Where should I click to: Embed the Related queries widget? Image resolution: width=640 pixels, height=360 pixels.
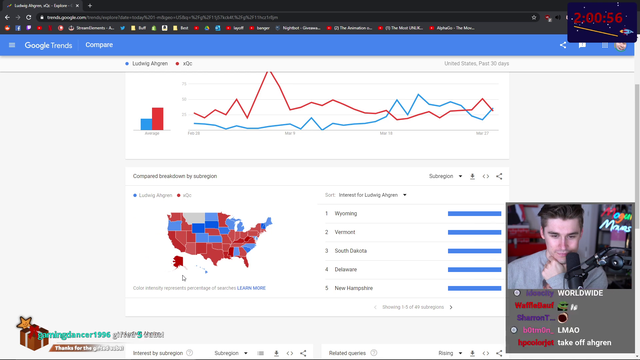pyautogui.click(x=486, y=353)
